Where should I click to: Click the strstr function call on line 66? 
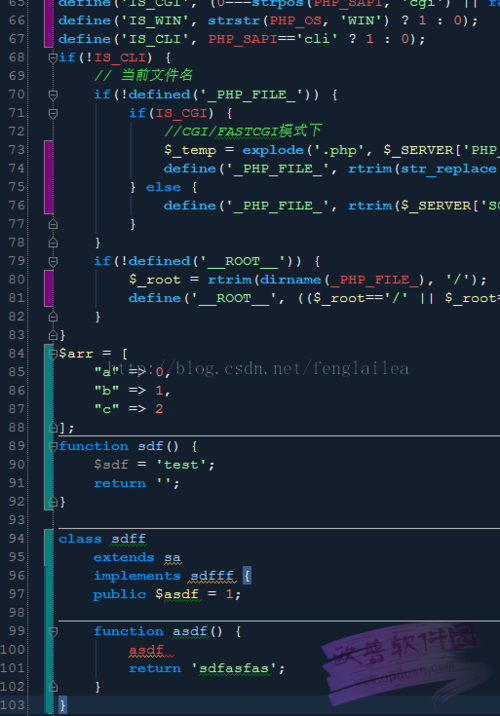(234, 21)
